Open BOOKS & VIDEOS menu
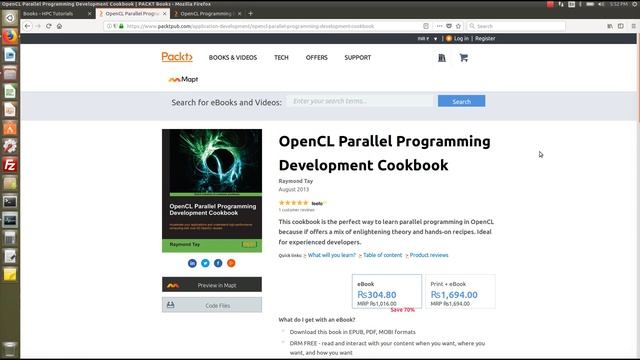Image resolution: width=640 pixels, height=360 pixels. click(x=233, y=58)
